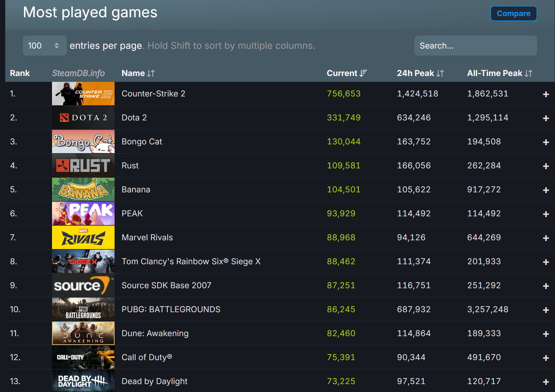Expand Bongo Cat row with plus icon
This screenshot has width=555, height=392.
coord(546,142)
